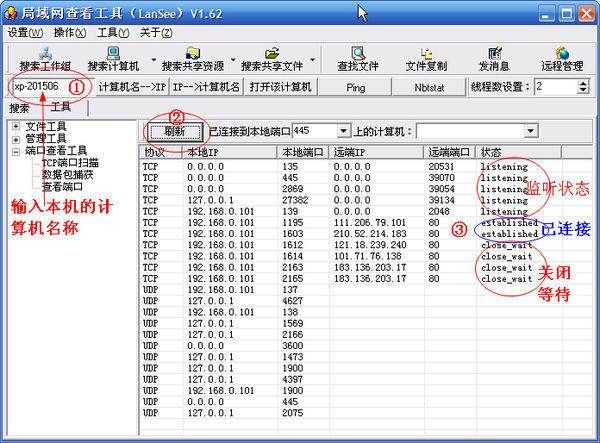Click the LanSee title bar application icon
The image size is (600, 443).
point(11,13)
